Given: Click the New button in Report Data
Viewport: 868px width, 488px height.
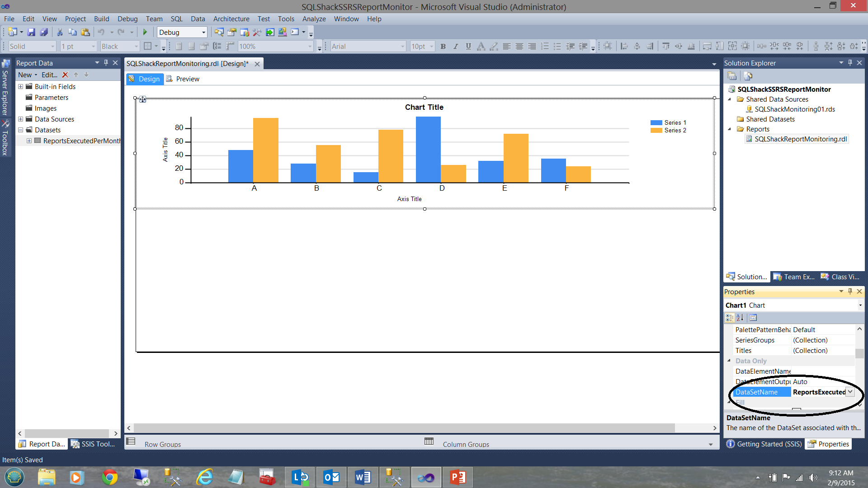Looking at the screenshot, I should (25, 75).
